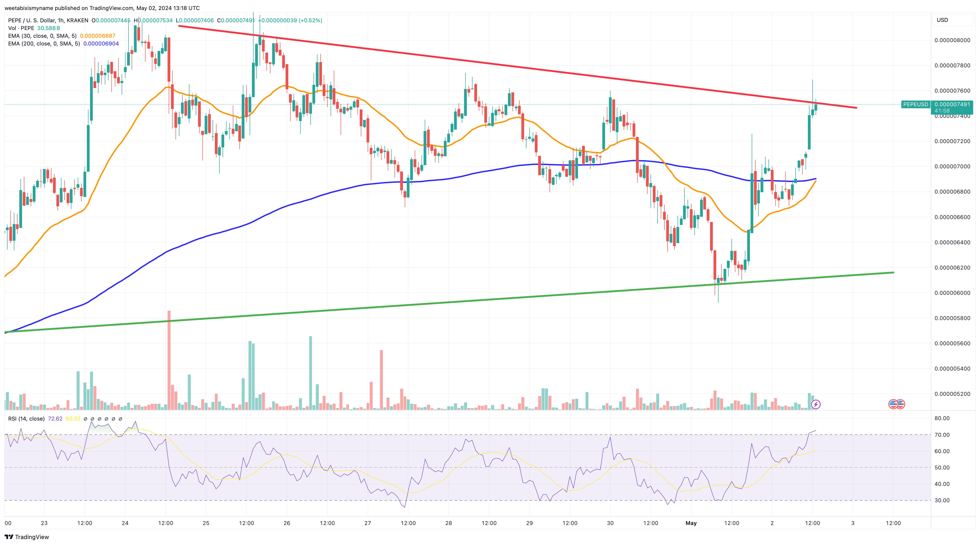Click the US flag icon partly hidden behind the other

tap(902, 404)
